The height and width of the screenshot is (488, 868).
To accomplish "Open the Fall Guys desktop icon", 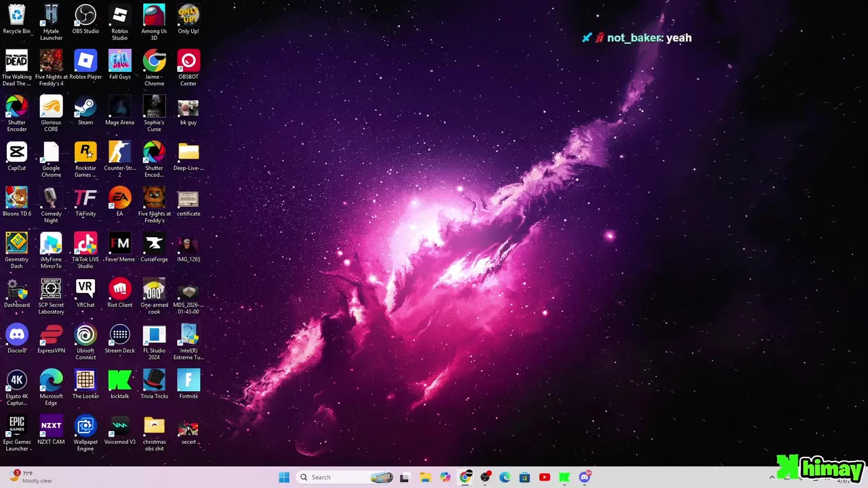I will point(120,64).
